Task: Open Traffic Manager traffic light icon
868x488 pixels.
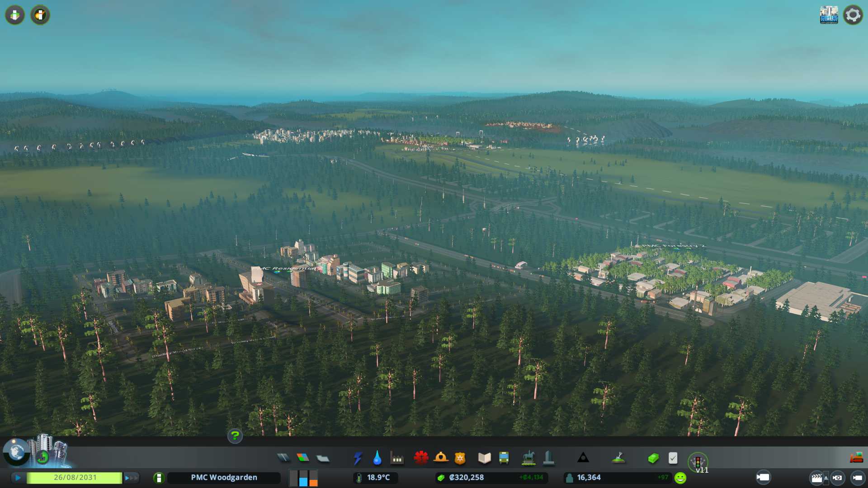Action: (698, 462)
